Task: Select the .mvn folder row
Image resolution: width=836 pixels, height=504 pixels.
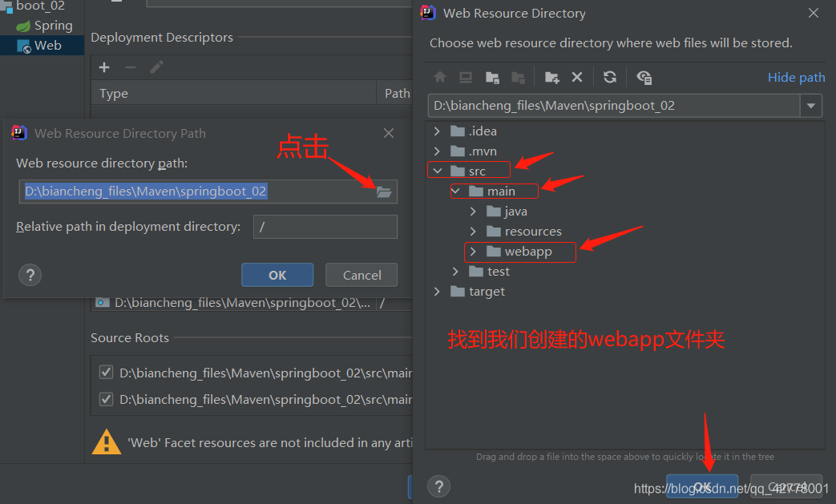Action: coord(625,151)
